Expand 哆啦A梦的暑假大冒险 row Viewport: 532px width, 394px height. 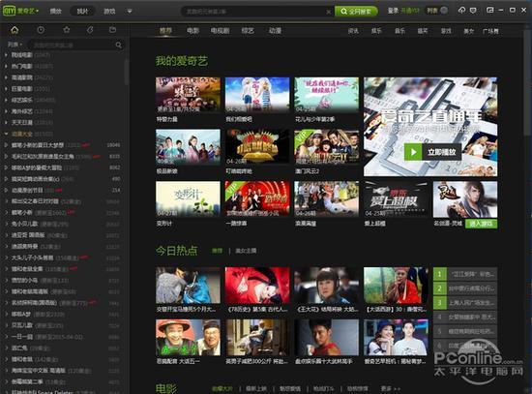tap(6, 167)
